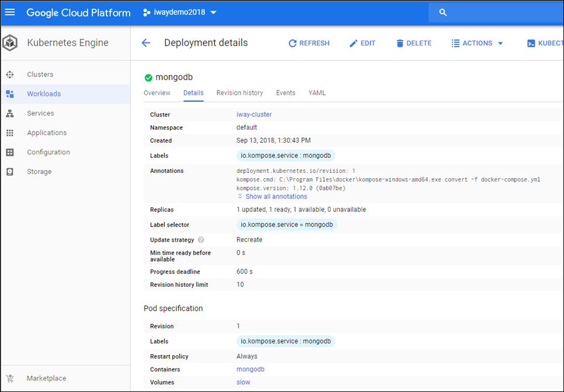Expand Show all annotations
Viewport: 564px width, 392px height.
(272, 197)
